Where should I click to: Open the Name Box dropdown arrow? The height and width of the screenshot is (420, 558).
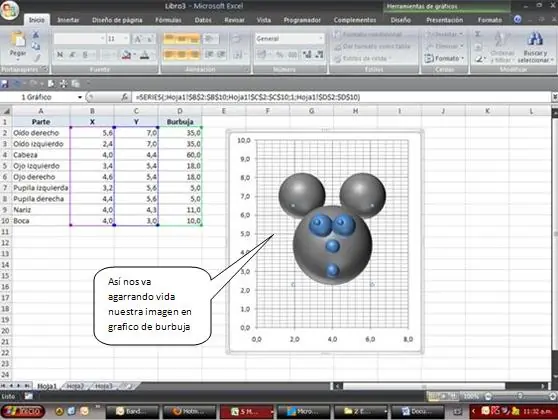click(x=80, y=97)
